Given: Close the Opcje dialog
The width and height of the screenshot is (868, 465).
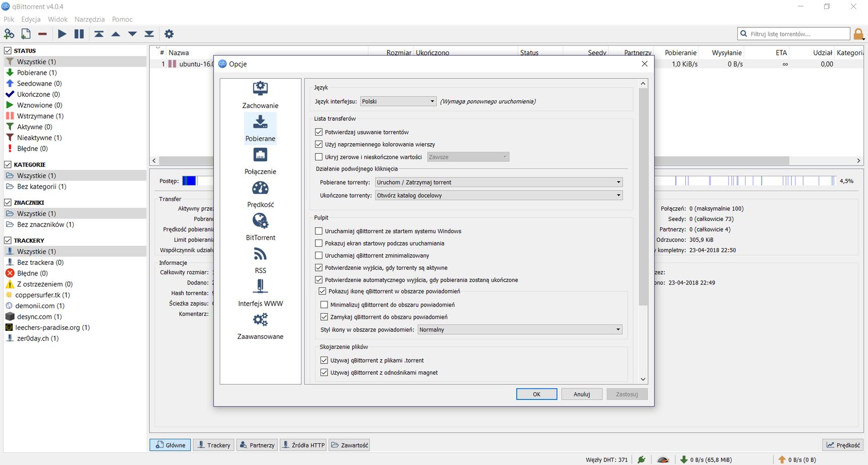Looking at the screenshot, I should [644, 64].
